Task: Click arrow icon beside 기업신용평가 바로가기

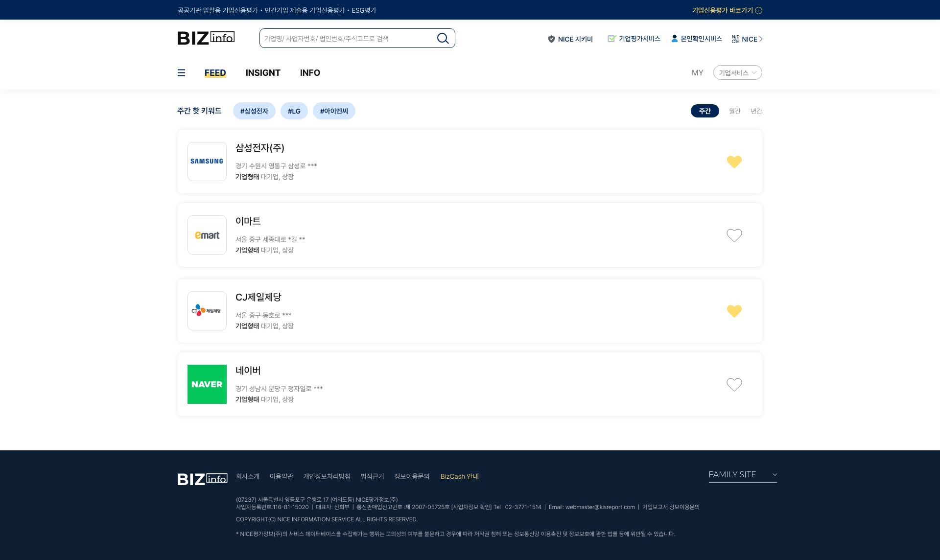Action: pos(759,10)
